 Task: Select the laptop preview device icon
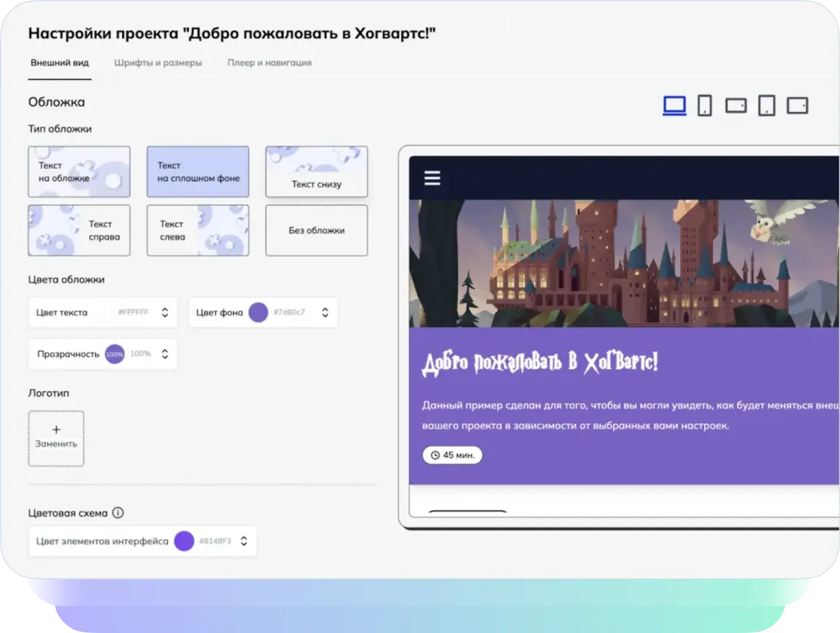pyautogui.click(x=674, y=105)
